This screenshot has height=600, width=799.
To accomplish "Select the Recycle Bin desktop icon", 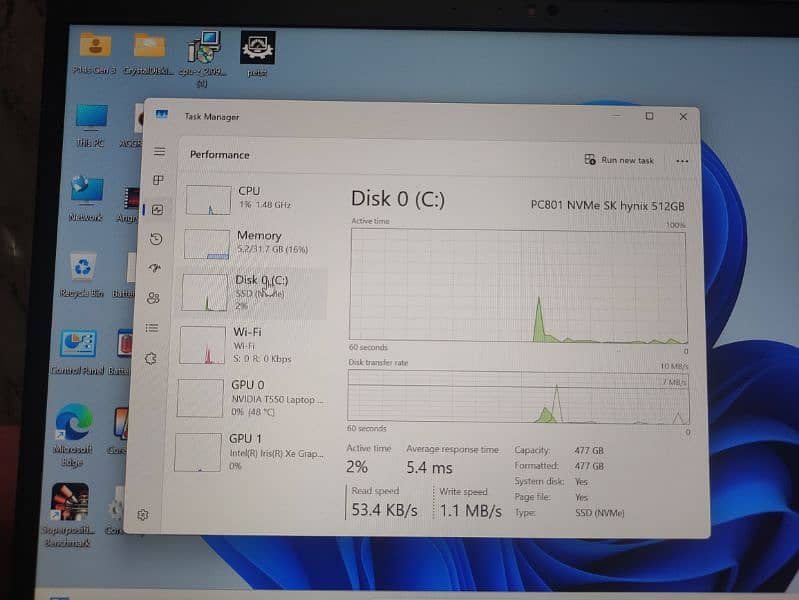I will coord(82,275).
